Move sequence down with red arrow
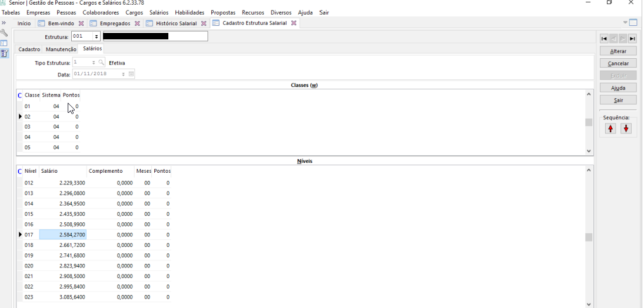 (x=626, y=129)
